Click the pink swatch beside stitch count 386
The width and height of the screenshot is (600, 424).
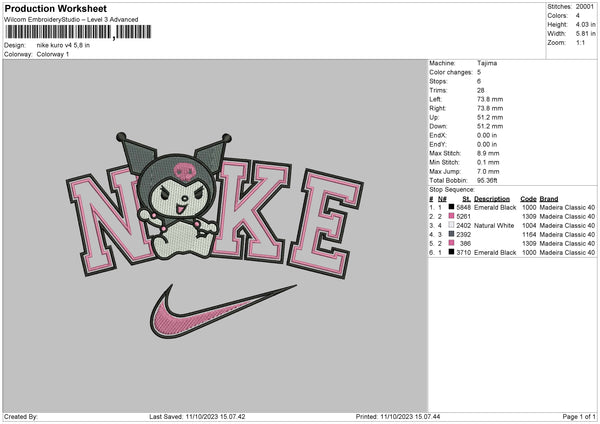[451, 243]
